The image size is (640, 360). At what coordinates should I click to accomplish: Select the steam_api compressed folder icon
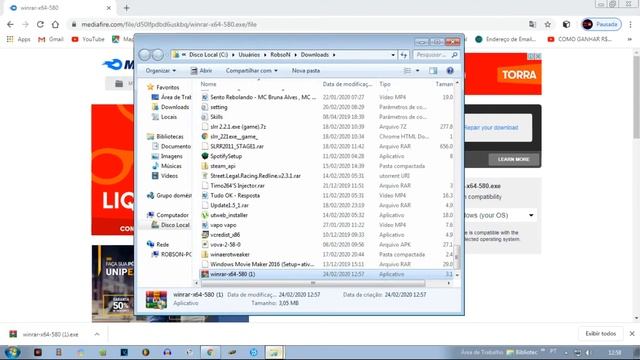(205, 166)
